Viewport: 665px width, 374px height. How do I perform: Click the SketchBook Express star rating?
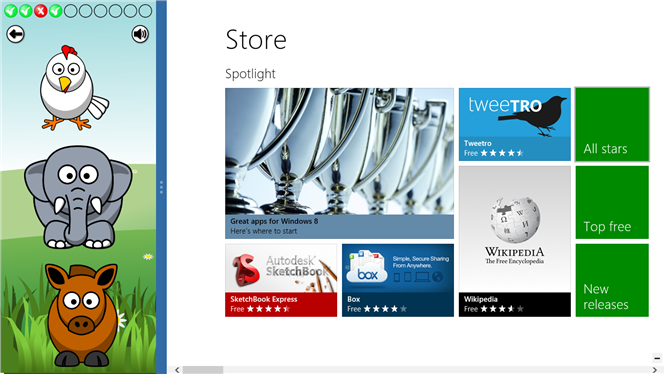(268, 309)
